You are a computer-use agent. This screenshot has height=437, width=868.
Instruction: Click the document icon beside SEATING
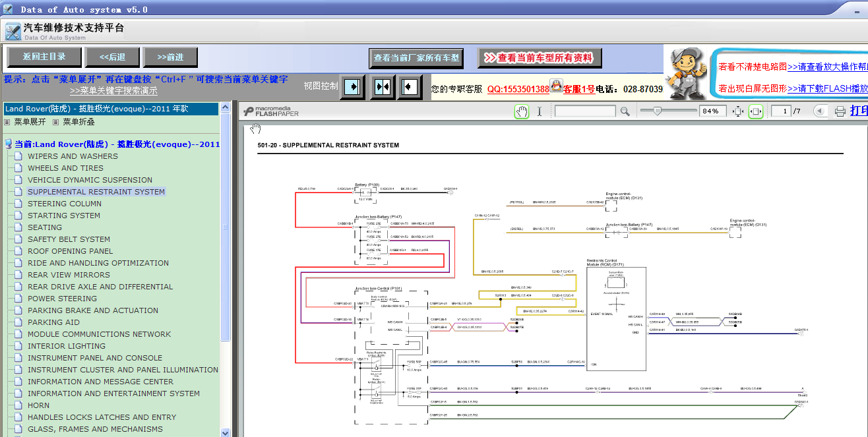click(18, 227)
